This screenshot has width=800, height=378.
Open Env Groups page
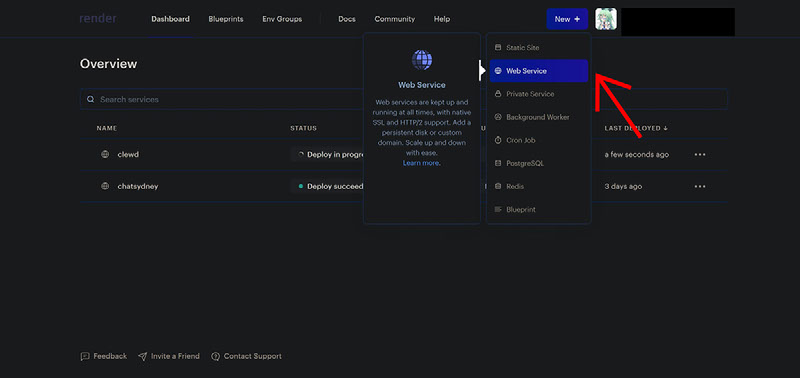(x=282, y=19)
